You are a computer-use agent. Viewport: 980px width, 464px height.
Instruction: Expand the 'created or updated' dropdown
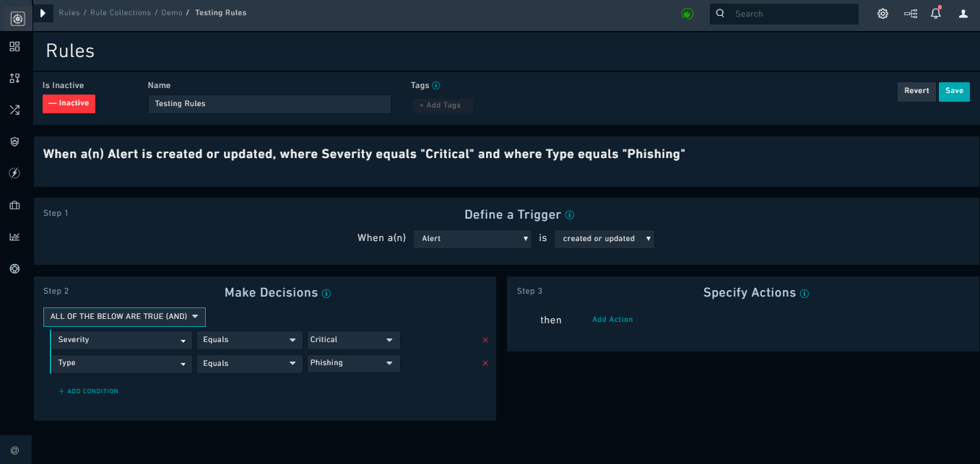pyautogui.click(x=604, y=238)
